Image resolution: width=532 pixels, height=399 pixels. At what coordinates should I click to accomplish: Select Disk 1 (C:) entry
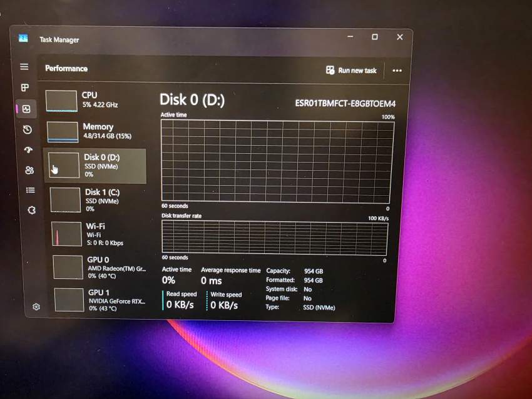pyautogui.click(x=98, y=200)
